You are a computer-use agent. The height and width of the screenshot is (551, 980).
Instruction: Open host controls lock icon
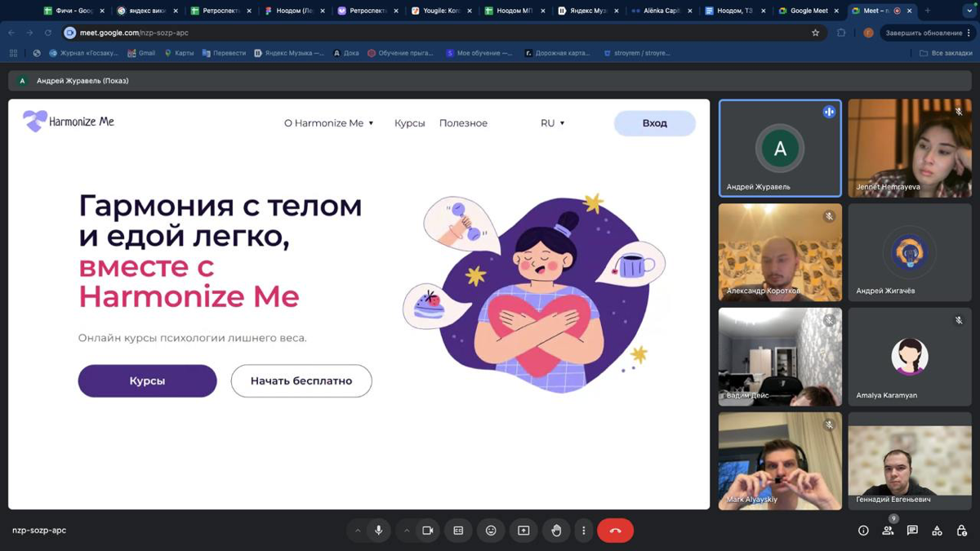[961, 531]
